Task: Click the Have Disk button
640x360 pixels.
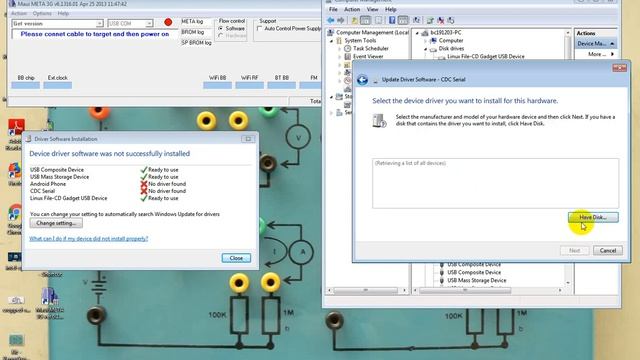Action: (x=593, y=217)
